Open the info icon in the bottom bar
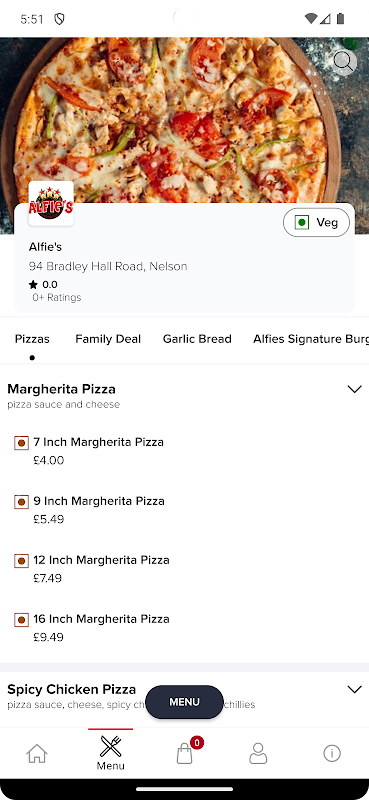Viewport: 369px width, 800px height. [x=332, y=753]
